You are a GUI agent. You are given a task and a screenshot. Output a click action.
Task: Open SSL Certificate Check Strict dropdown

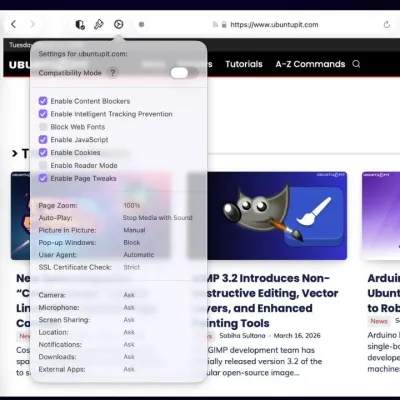click(x=132, y=267)
